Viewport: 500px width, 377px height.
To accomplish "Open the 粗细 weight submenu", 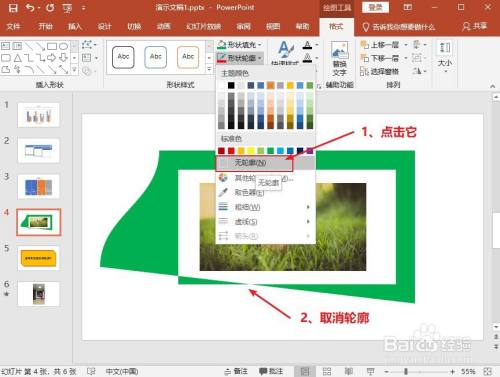I will (266, 207).
